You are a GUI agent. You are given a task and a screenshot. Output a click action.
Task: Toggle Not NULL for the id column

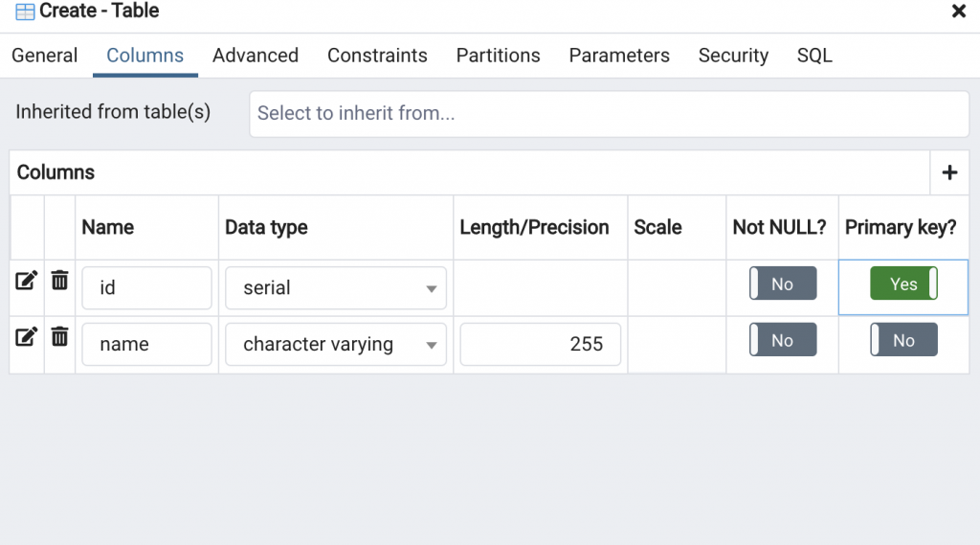[x=783, y=284]
